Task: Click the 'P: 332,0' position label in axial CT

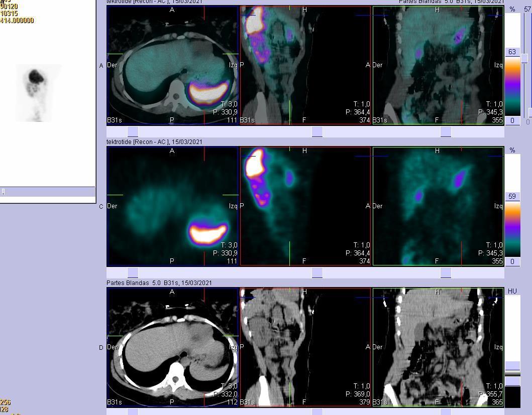Action: click(x=225, y=394)
